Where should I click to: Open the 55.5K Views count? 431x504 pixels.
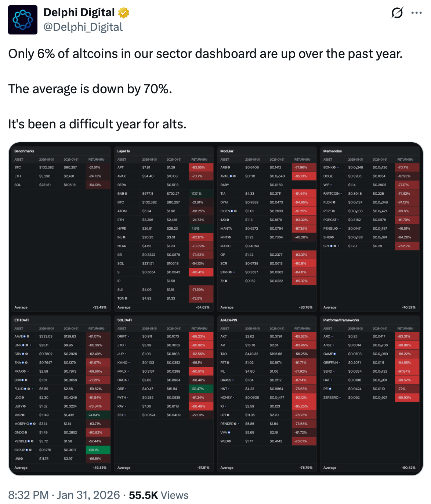pos(159,495)
